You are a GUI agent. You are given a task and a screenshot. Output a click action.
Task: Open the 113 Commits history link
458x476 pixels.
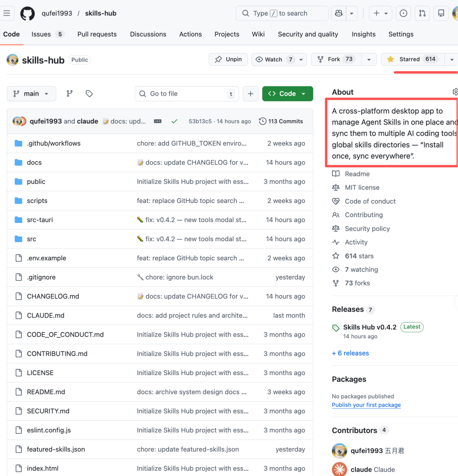click(281, 121)
